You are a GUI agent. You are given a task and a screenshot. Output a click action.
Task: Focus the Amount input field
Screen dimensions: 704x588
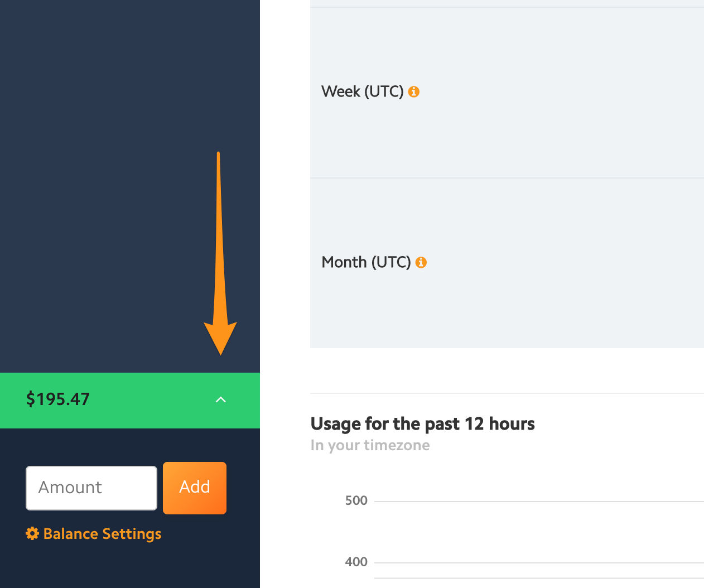click(91, 488)
